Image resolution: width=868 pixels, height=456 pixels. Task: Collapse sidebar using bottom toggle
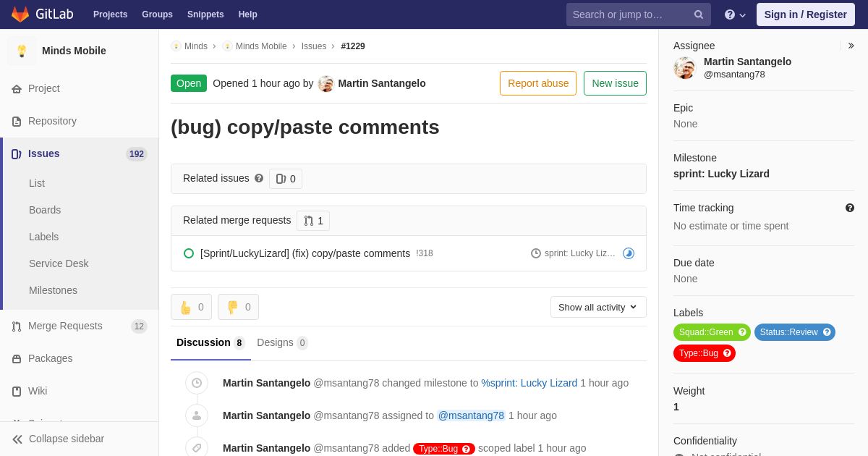[80, 439]
